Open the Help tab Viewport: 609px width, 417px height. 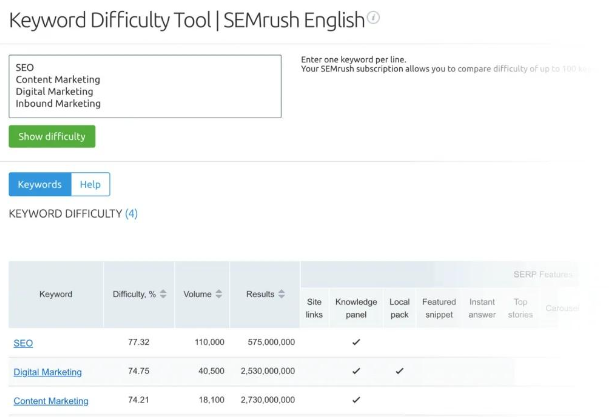[x=90, y=184]
